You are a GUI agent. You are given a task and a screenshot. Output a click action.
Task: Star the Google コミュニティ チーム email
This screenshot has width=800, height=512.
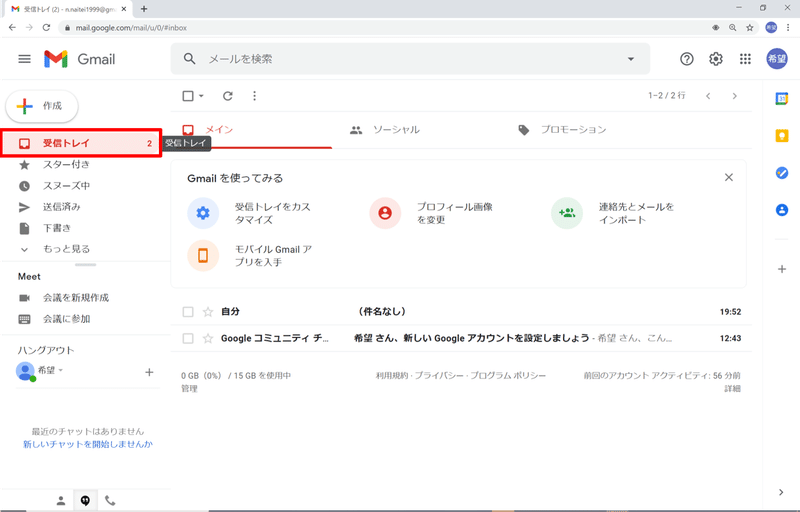208,338
